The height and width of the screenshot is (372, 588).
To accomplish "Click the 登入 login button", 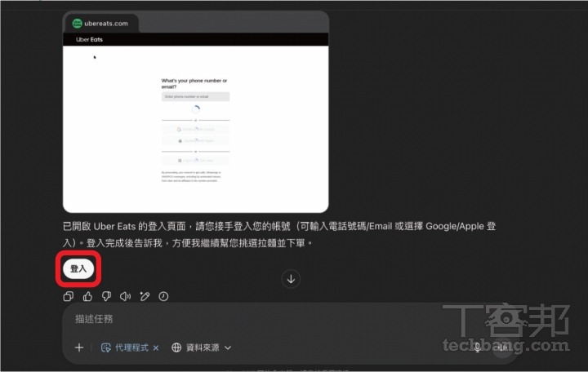I will click(78, 268).
